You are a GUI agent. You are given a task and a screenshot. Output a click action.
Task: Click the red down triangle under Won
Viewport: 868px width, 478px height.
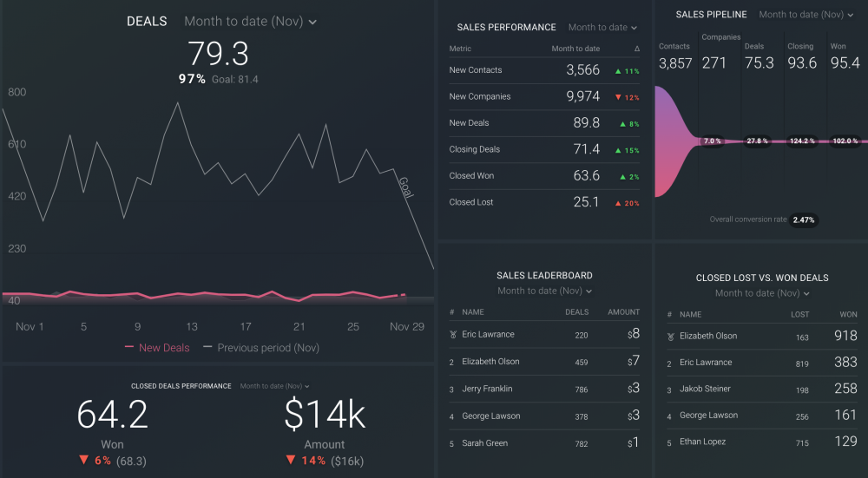pyautogui.click(x=83, y=461)
